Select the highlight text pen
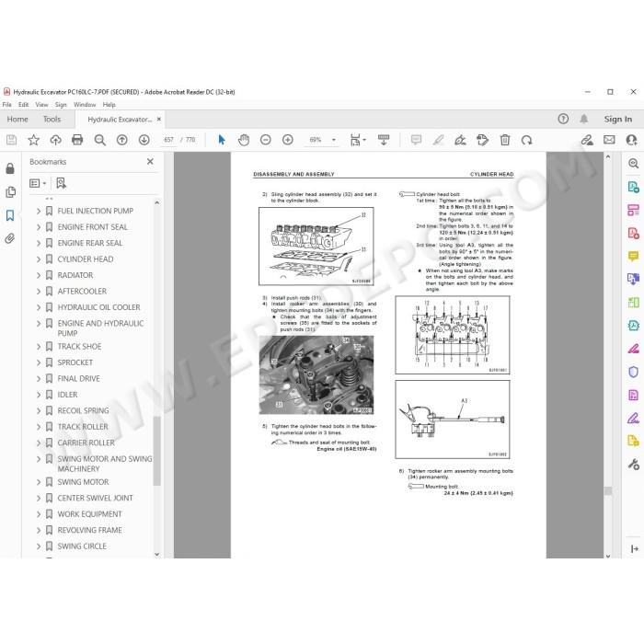 click(x=438, y=140)
